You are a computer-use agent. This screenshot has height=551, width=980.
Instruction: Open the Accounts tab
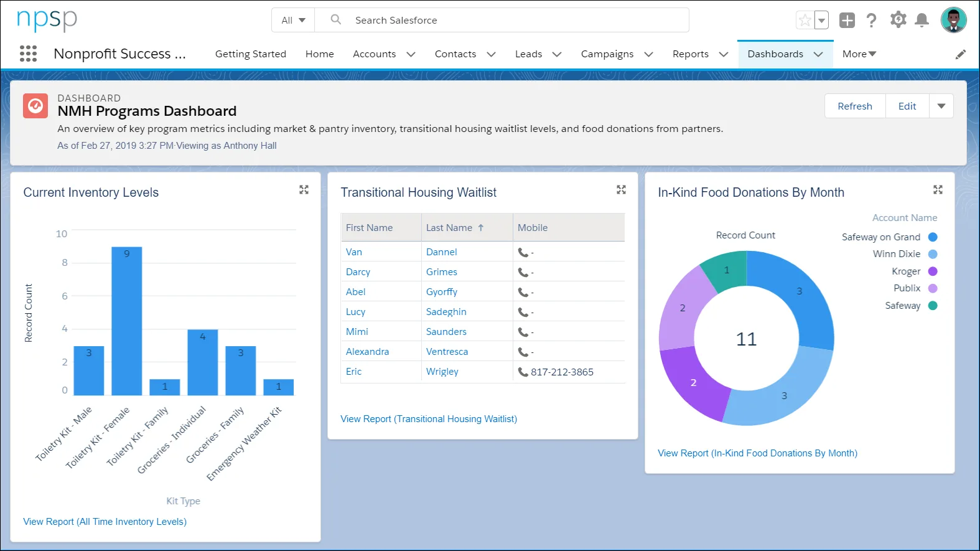coord(375,54)
